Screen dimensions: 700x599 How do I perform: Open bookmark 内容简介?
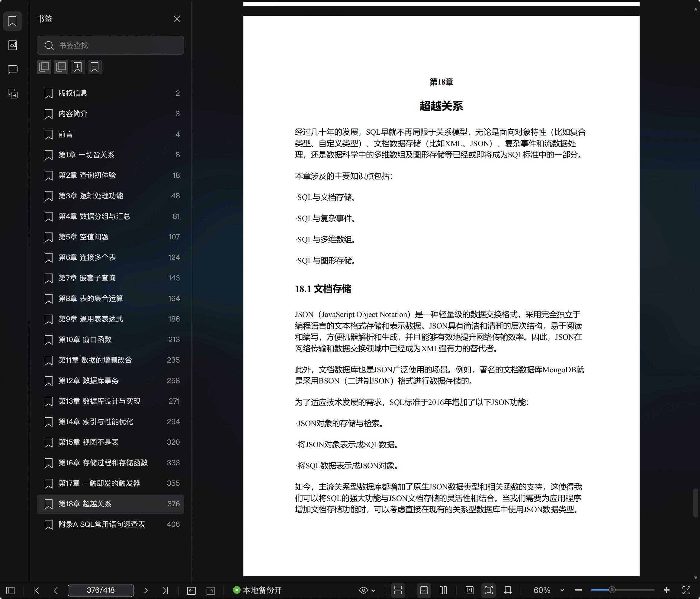coord(111,114)
